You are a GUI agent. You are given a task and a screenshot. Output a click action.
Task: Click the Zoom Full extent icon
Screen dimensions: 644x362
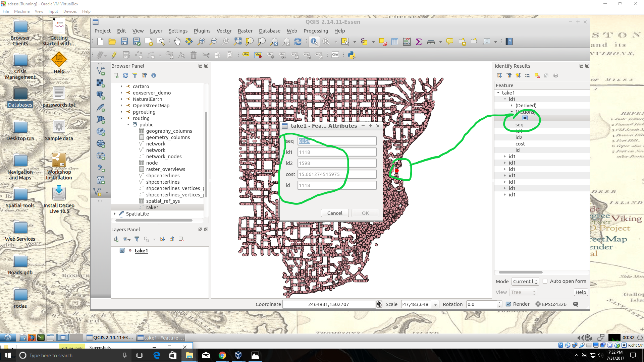coord(237,42)
